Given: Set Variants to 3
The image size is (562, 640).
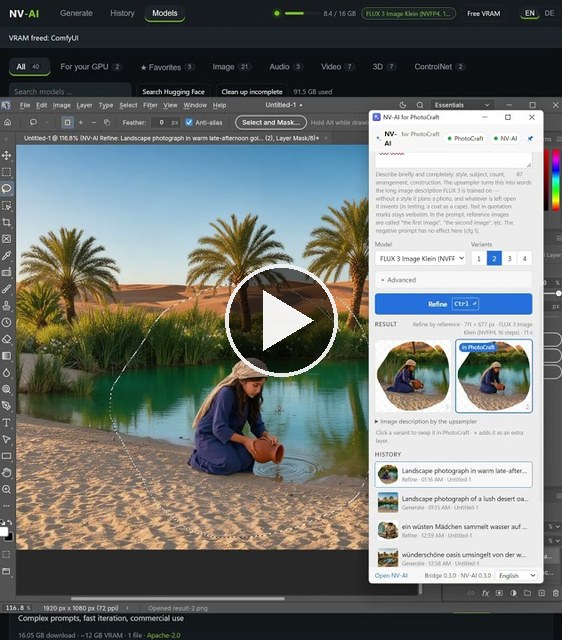Looking at the screenshot, I should pos(509,258).
